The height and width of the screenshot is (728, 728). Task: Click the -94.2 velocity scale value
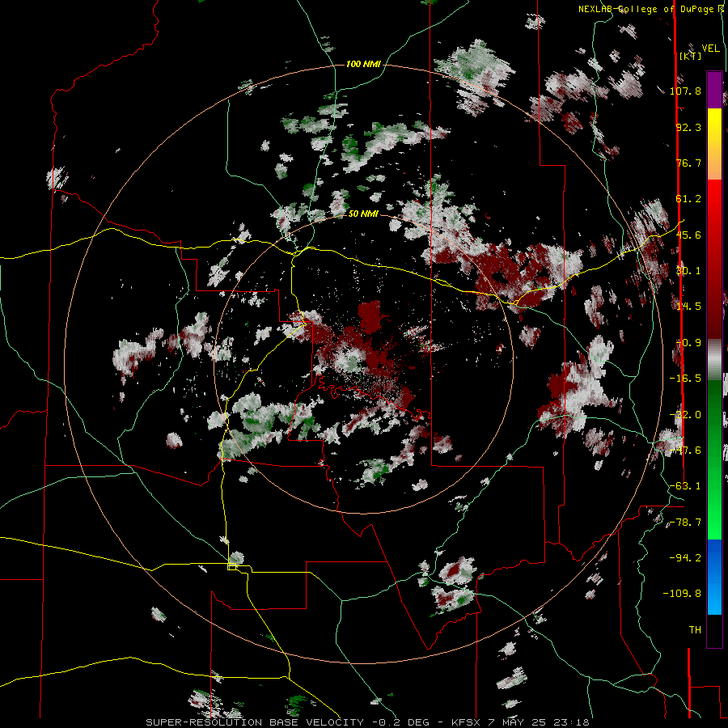685,557
